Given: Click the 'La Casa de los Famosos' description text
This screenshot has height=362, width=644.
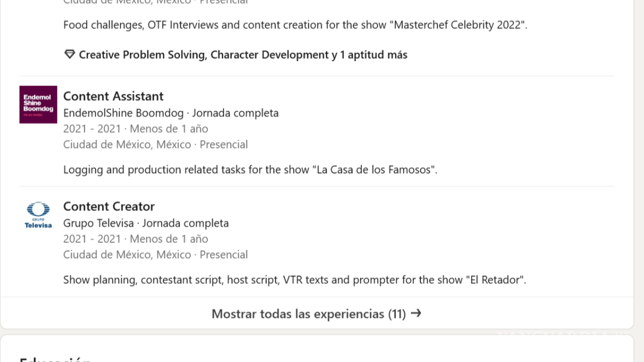Looking at the screenshot, I should coord(250,169).
